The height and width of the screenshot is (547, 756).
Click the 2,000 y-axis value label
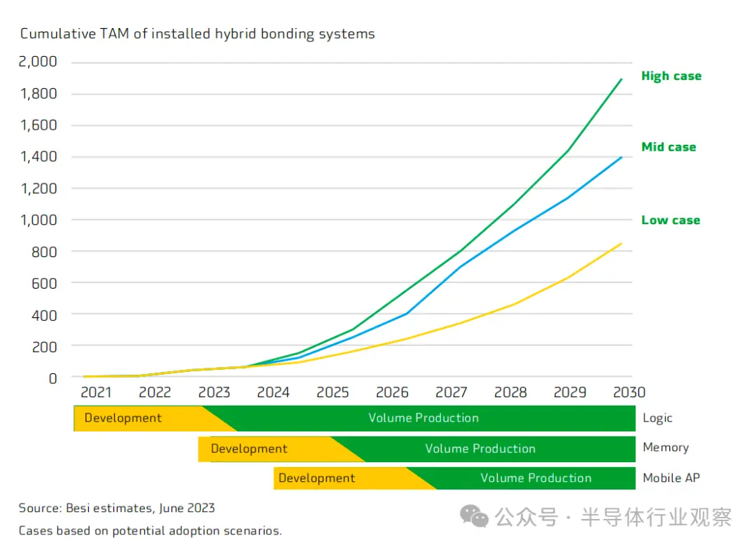click(38, 62)
